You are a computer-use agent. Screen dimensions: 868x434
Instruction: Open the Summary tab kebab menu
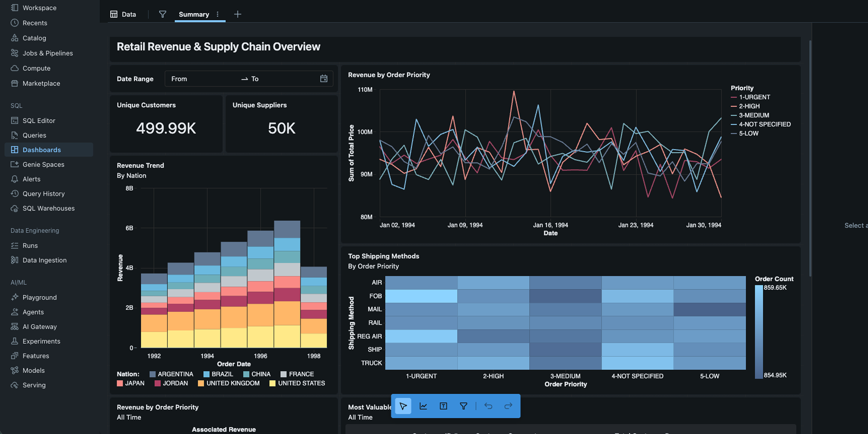pos(218,14)
